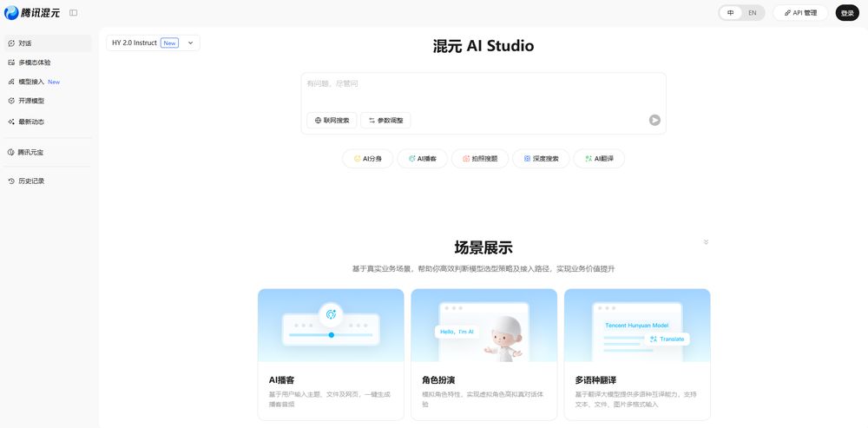The image size is (868, 428).
Task: View 最新动态 in the sidebar
Action: coord(48,122)
